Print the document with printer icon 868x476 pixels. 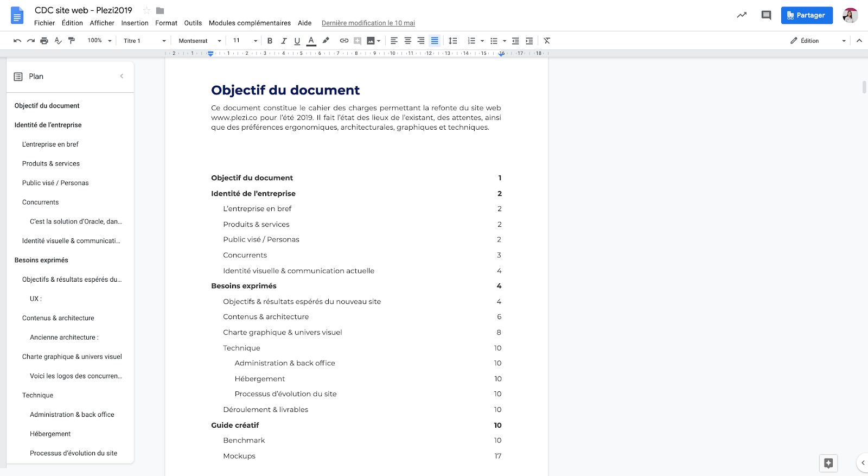click(x=44, y=41)
